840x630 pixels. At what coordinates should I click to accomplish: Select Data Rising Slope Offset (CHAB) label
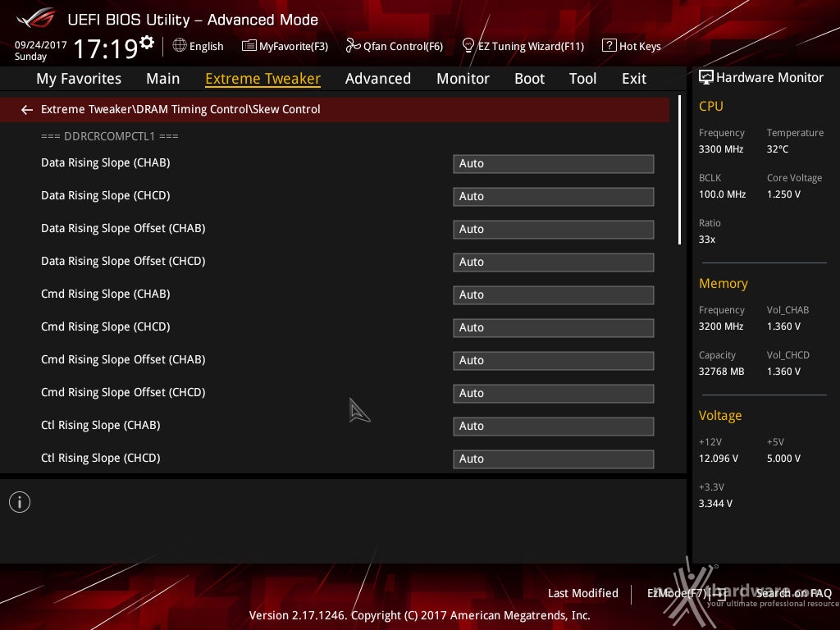[x=123, y=228]
